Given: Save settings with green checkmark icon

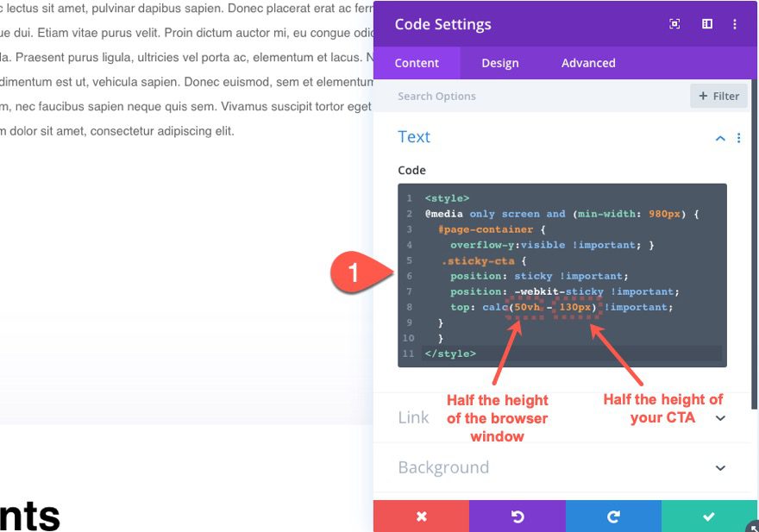Looking at the screenshot, I should (708, 516).
